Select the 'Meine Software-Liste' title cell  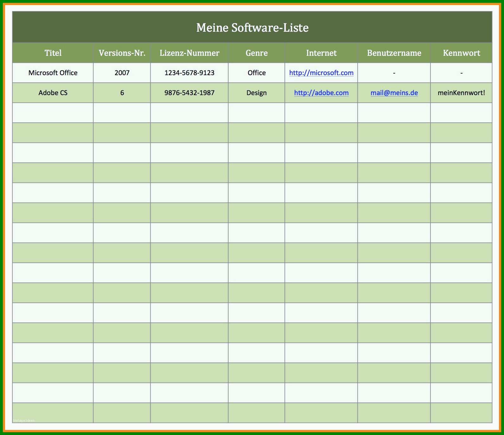pos(252,27)
